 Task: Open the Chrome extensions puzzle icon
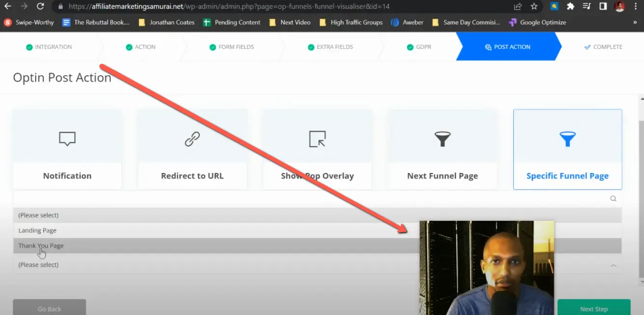(x=570, y=6)
